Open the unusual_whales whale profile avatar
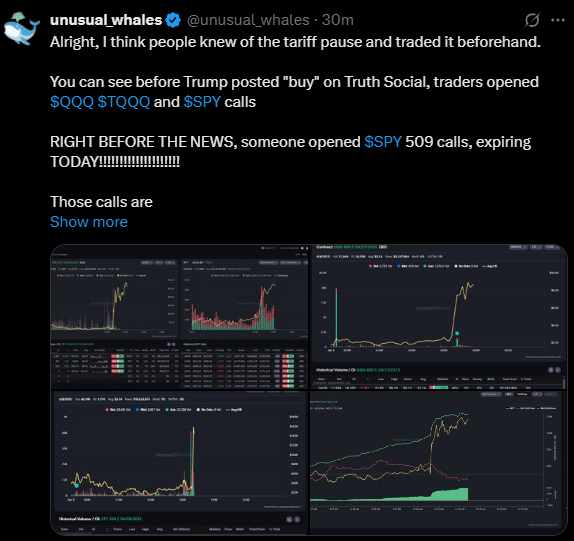The height and width of the screenshot is (541, 574). coord(22,29)
